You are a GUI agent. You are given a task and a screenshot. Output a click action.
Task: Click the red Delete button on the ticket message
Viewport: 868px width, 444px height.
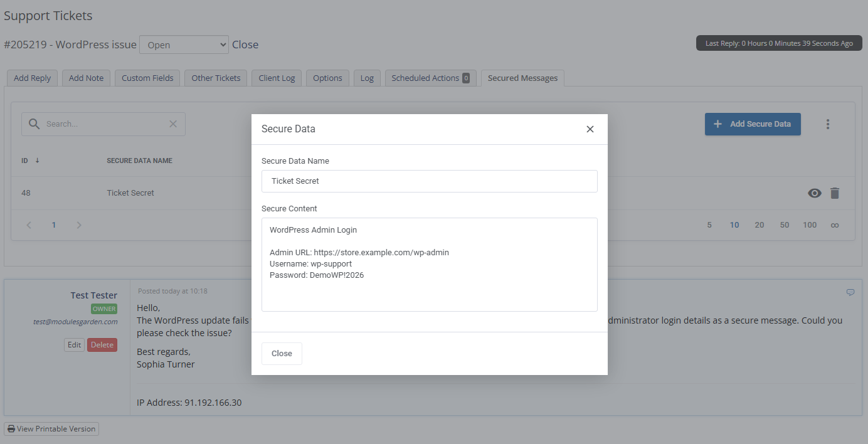(102, 345)
